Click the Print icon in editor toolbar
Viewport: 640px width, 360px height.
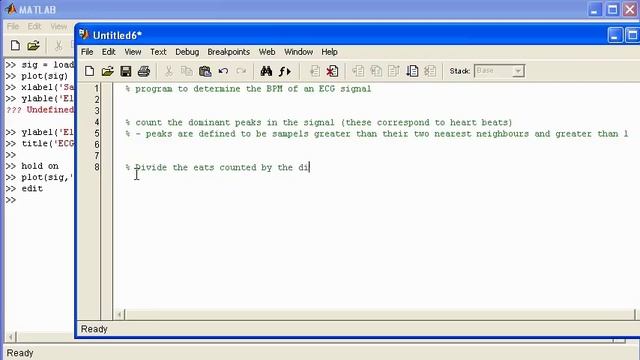pyautogui.click(x=144, y=71)
